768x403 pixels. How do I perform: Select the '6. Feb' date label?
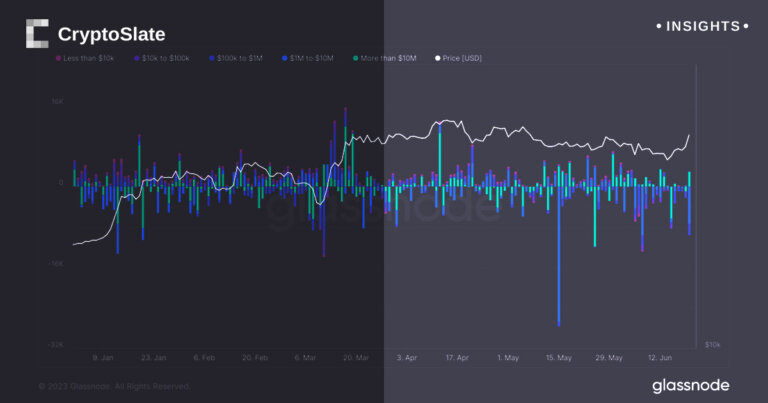[x=204, y=358]
